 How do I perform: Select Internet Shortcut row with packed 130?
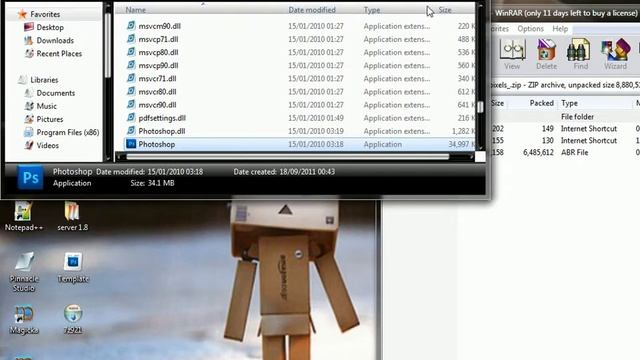coord(565,140)
